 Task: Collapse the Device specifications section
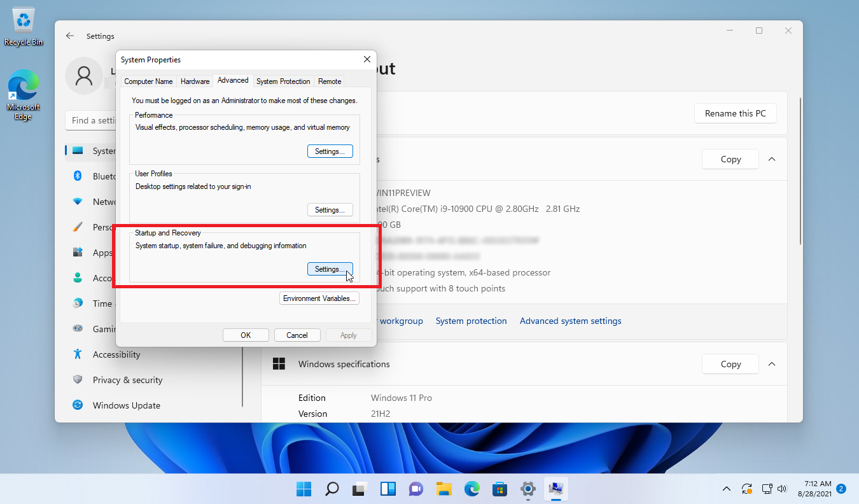point(771,159)
